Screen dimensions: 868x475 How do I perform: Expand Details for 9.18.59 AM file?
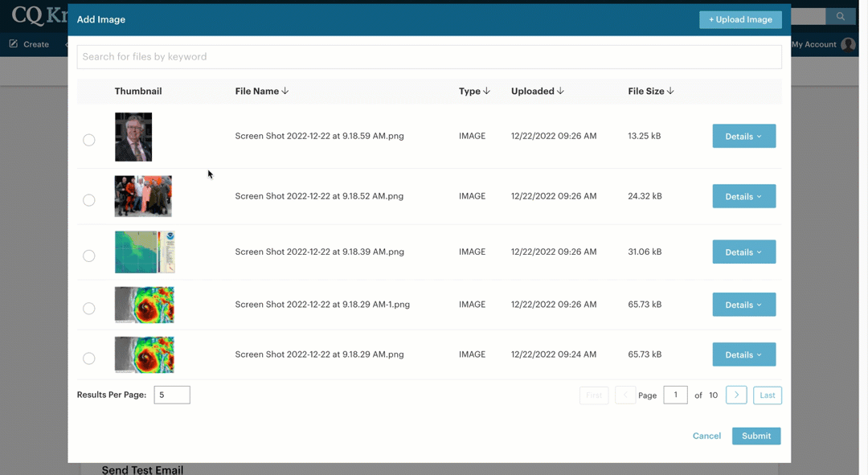pos(743,137)
